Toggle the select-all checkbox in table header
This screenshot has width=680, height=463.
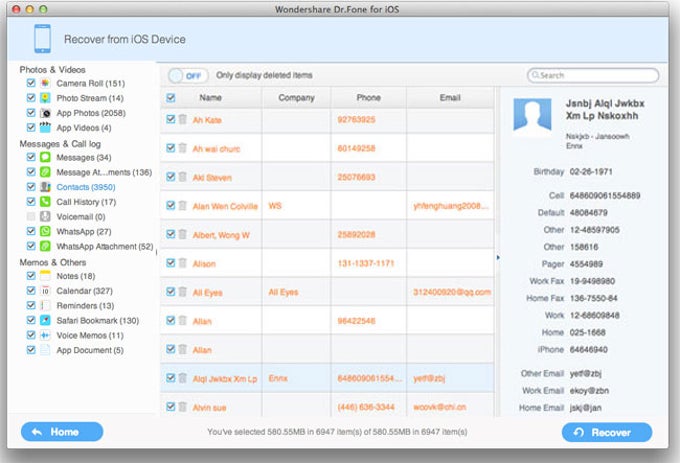(171, 98)
